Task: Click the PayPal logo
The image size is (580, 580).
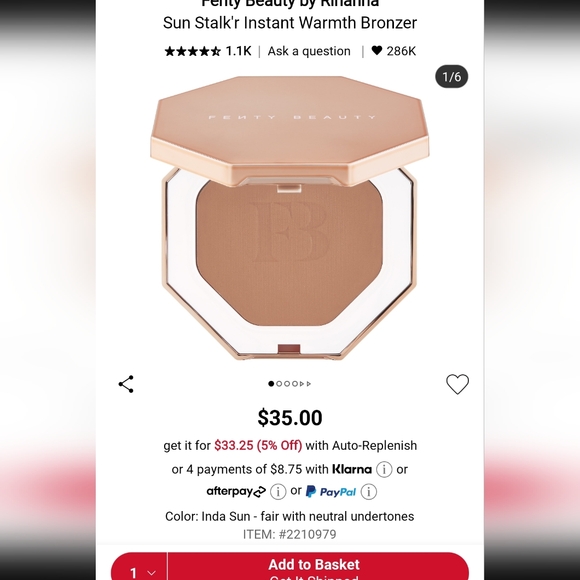Action: point(331,492)
